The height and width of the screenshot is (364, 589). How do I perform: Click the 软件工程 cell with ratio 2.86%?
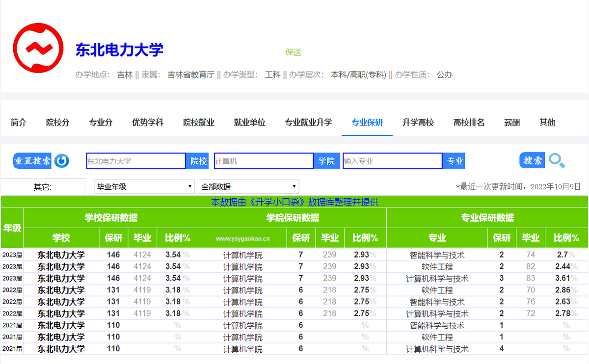click(x=437, y=290)
